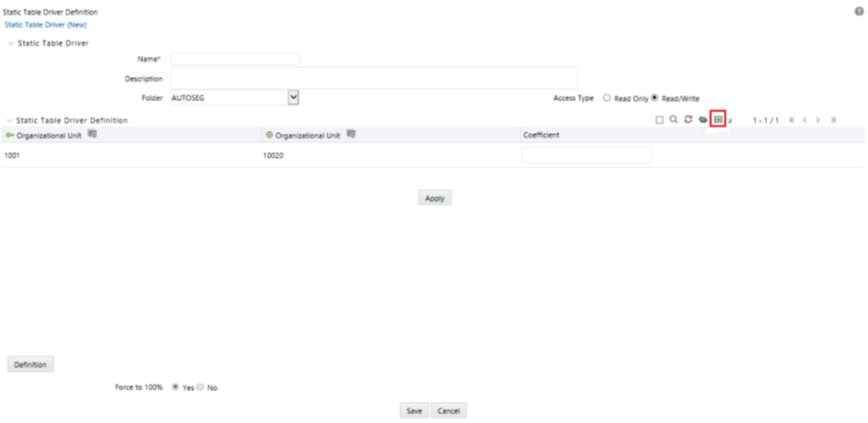Click the green key icon of first column
868x423 pixels.
(x=9, y=135)
